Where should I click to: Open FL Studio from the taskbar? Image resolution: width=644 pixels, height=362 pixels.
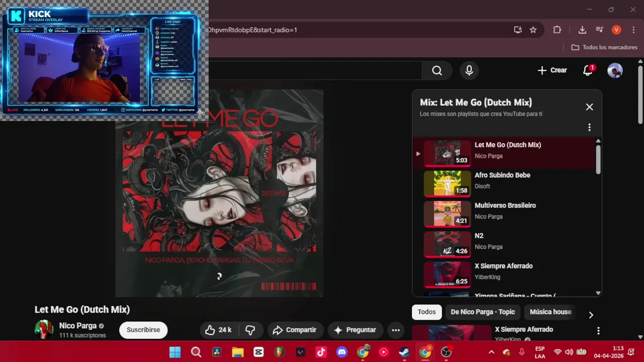279,352
